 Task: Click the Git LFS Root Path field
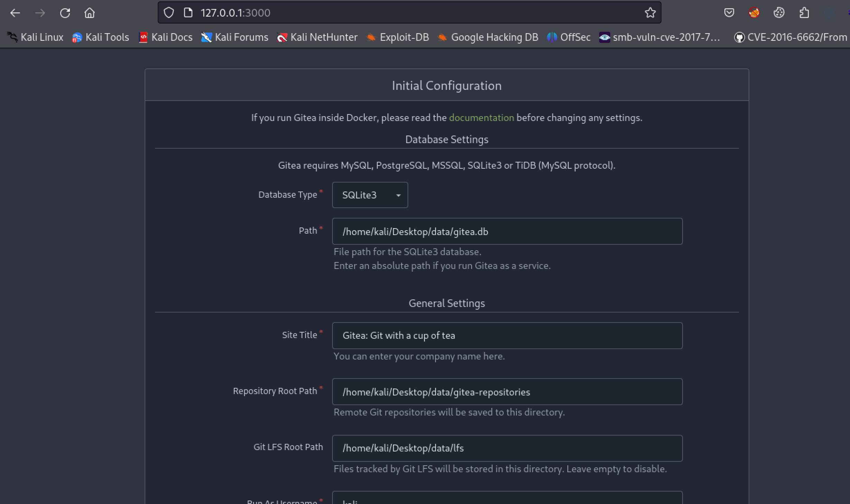click(507, 448)
